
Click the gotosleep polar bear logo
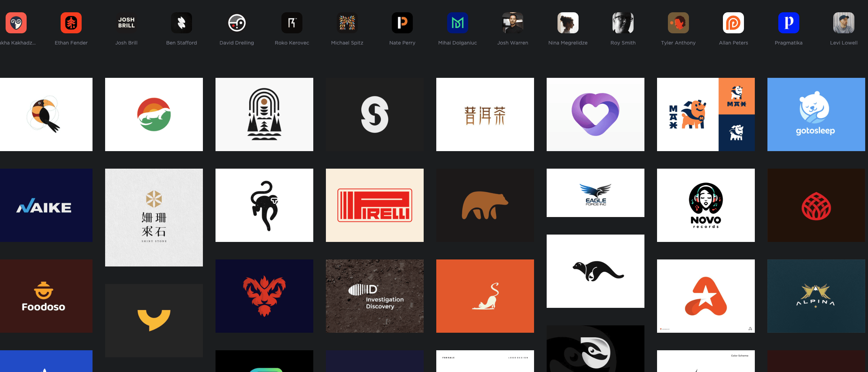[x=816, y=114]
